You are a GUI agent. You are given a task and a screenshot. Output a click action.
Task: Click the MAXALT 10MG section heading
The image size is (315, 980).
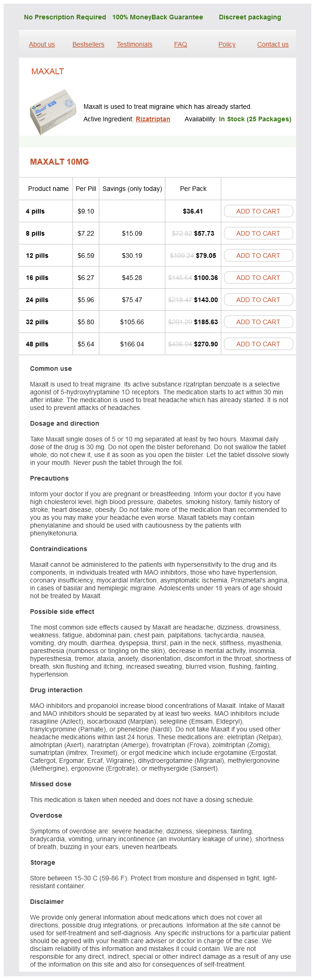point(59,162)
